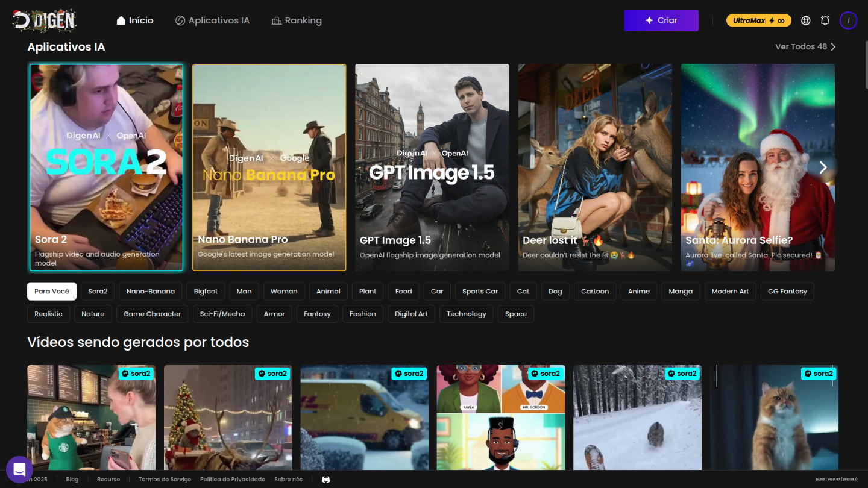Filter by the Nano-Banana chip
Screen dimensions: 868x488
click(x=151, y=292)
